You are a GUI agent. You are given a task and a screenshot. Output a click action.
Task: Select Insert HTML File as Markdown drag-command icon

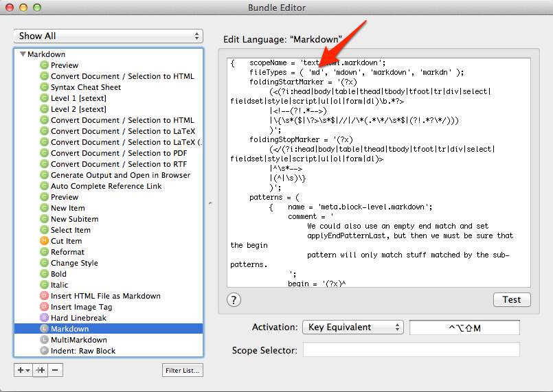coord(44,295)
